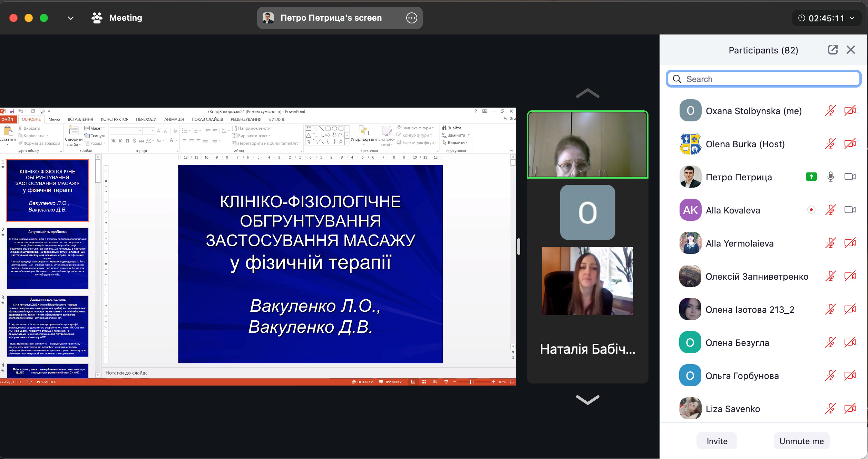Expand the meeting timer dropdown
Viewport: 868px width, 459px height.
pyautogui.click(x=852, y=18)
